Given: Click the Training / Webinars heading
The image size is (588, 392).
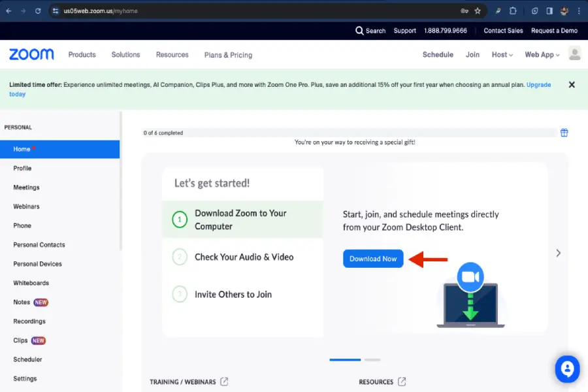Looking at the screenshot, I should point(183,382).
